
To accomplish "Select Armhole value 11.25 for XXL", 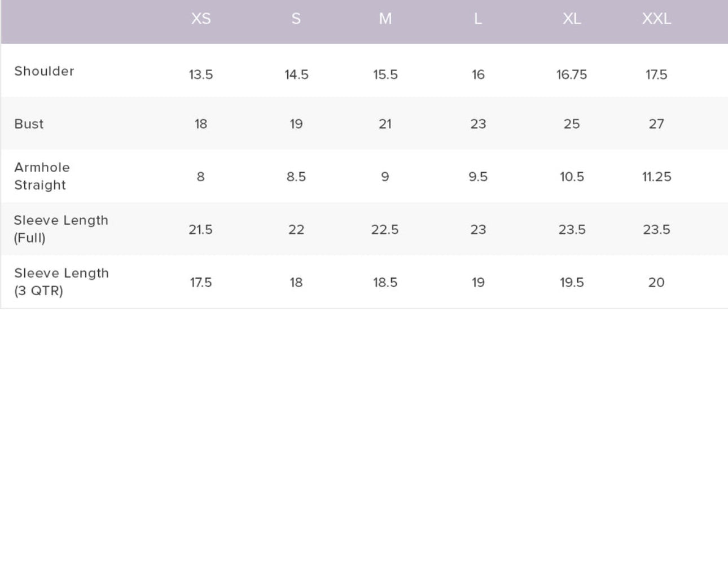I will [656, 177].
